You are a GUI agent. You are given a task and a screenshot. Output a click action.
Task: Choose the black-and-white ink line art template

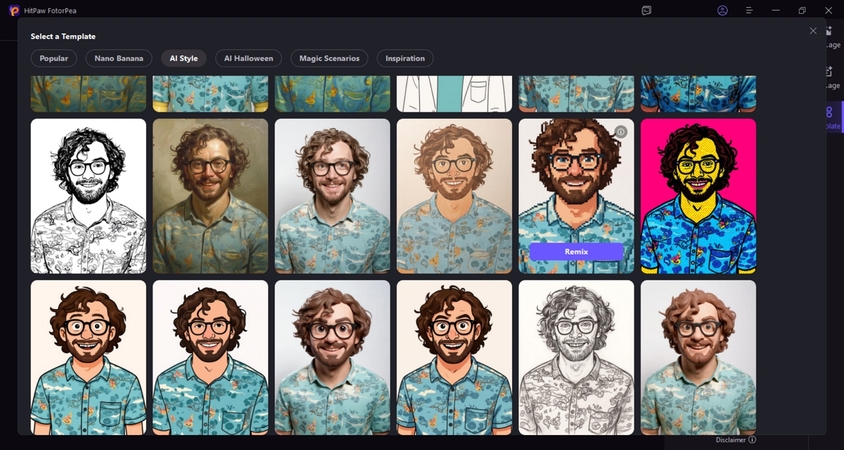coord(88,196)
